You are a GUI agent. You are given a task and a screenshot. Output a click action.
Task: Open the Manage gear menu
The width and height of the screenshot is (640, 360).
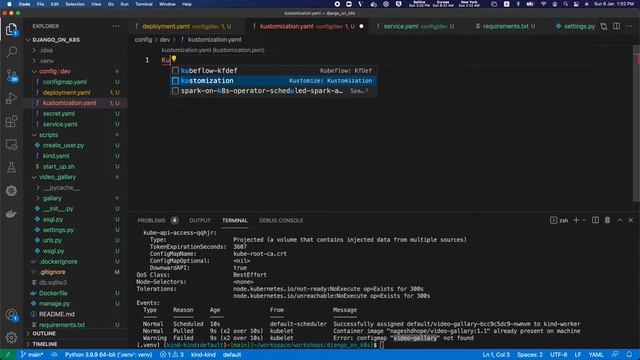(11, 337)
